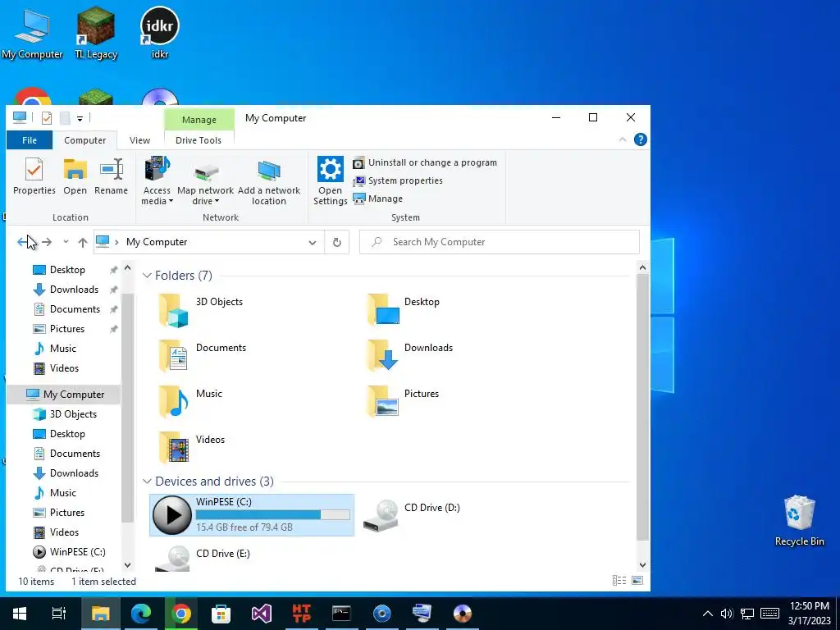The height and width of the screenshot is (630, 840).
Task: Open TL Legacy desktop shortcut
Action: (95, 32)
